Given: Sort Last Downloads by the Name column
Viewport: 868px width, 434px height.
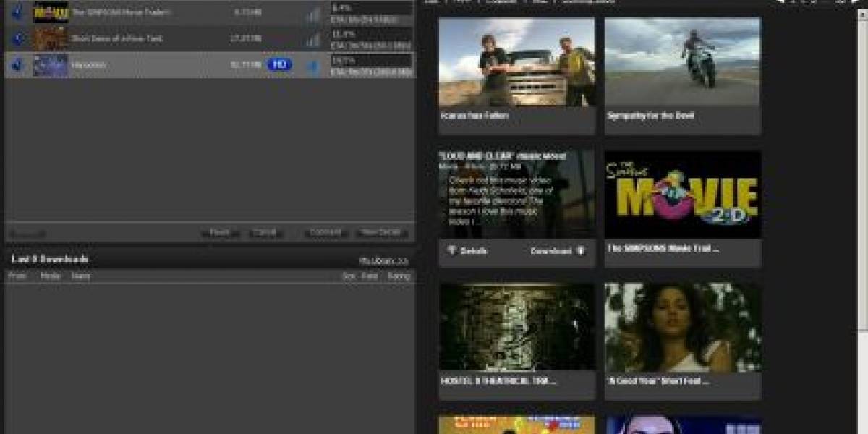Looking at the screenshot, I should pos(81,276).
